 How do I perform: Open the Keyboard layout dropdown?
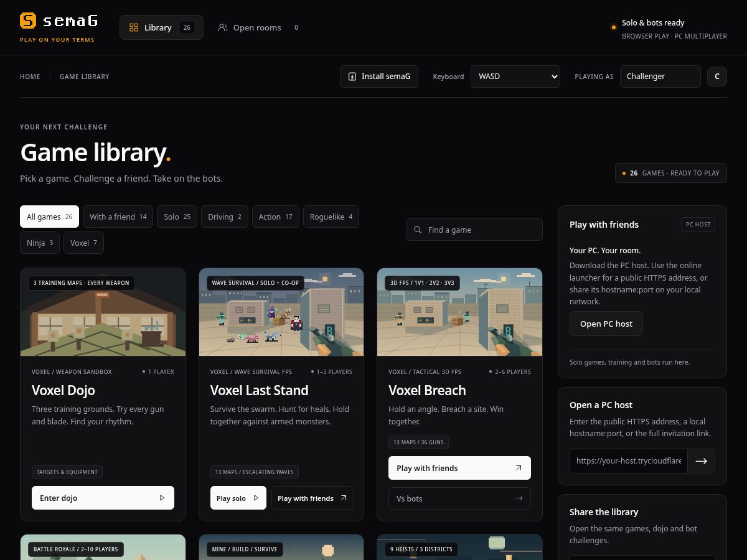click(x=515, y=77)
